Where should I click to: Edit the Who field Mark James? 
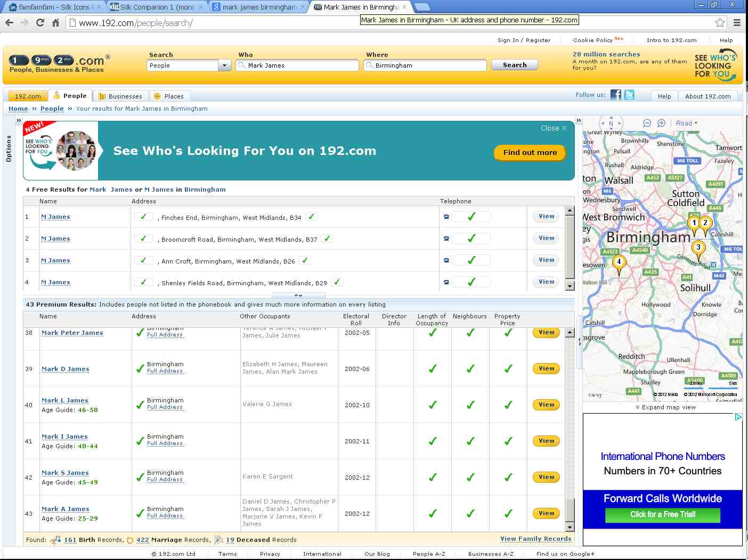pyautogui.click(x=297, y=65)
